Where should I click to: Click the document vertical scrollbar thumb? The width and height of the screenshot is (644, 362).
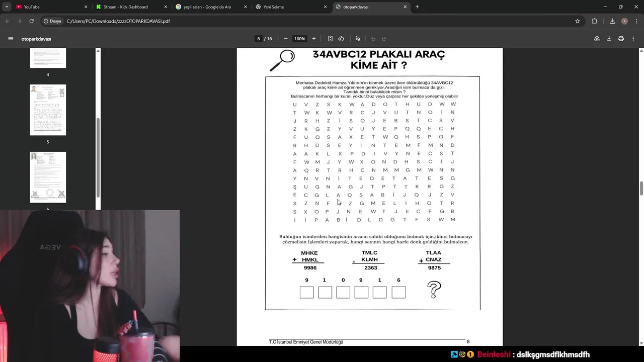(641, 189)
